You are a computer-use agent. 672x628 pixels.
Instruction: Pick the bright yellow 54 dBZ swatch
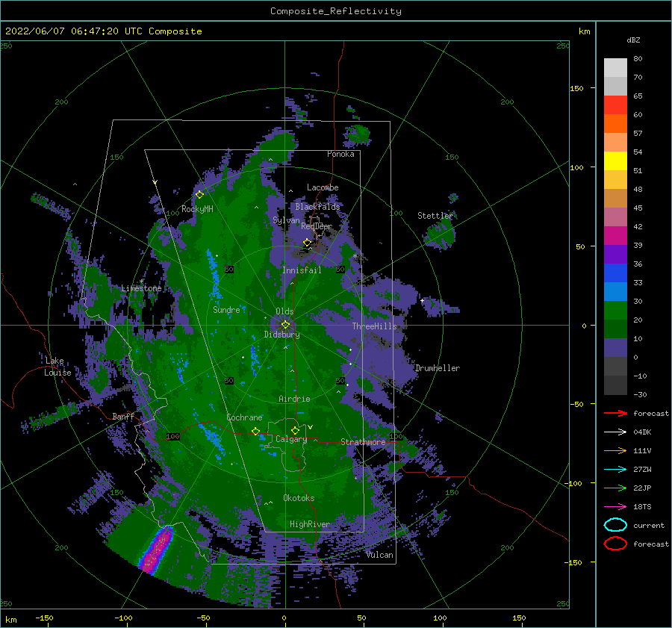[615, 161]
